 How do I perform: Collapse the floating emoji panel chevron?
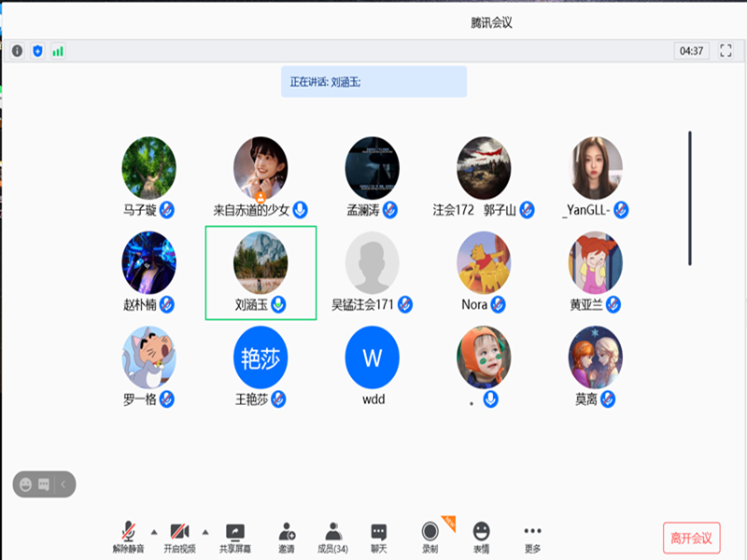pyautogui.click(x=63, y=484)
